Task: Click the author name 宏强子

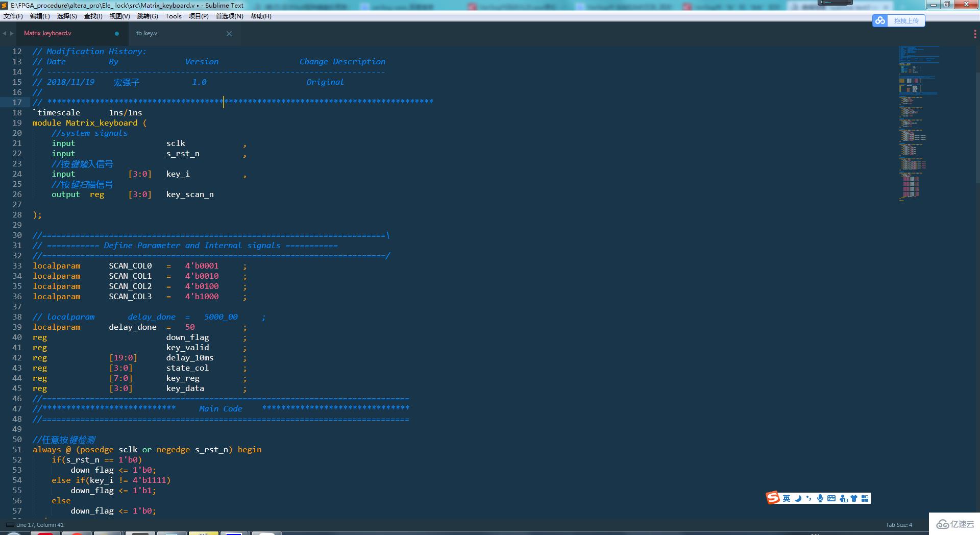Action: pyautogui.click(x=126, y=82)
